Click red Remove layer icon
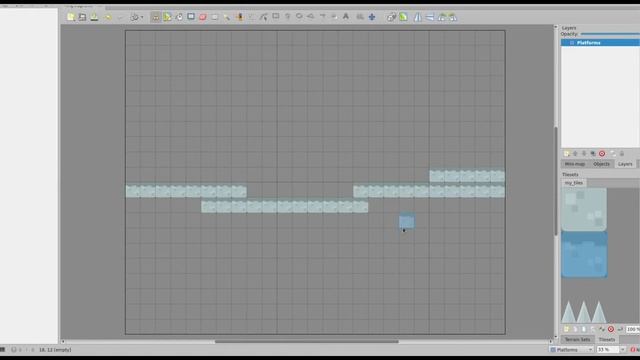The height and width of the screenshot is (360, 640). coord(602,154)
